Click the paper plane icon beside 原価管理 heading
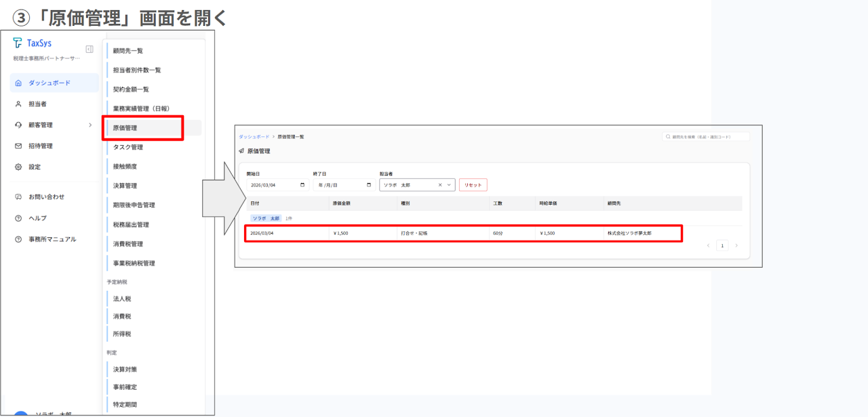This screenshot has width=868, height=417. click(241, 151)
